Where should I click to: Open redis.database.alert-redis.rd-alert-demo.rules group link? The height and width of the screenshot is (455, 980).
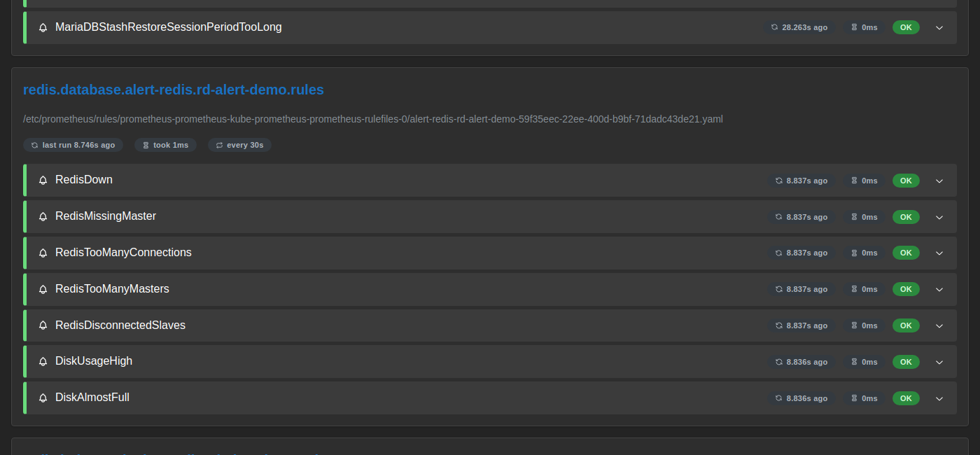(174, 90)
